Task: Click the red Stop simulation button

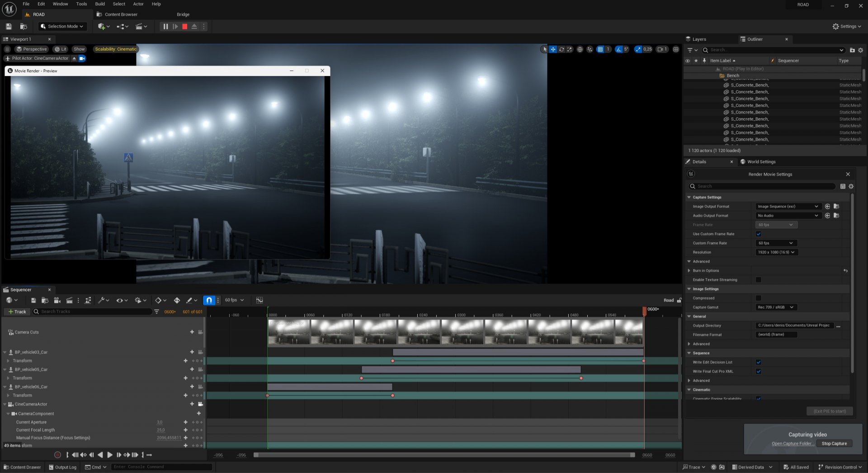Action: [x=184, y=27]
